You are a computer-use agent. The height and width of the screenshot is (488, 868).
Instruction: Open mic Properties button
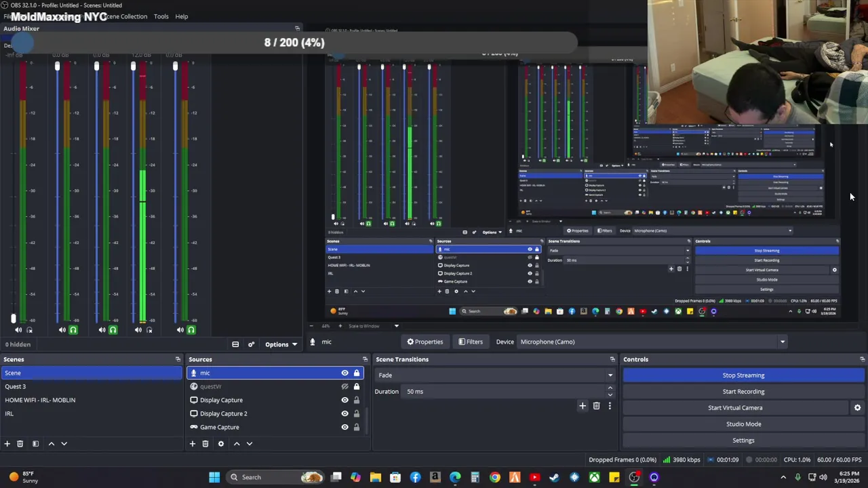[425, 342]
